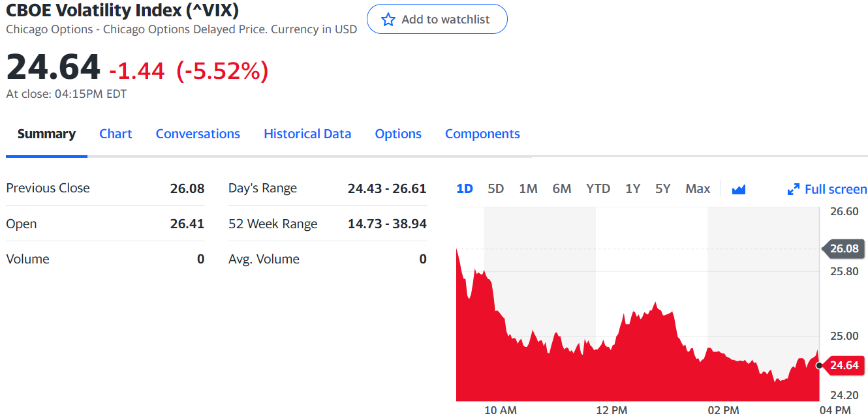Click the Open label
The height and width of the screenshot is (418, 868).
22,224
